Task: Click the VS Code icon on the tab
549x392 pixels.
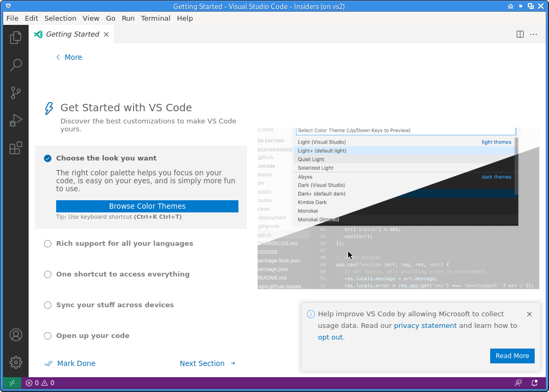Action: [38, 34]
